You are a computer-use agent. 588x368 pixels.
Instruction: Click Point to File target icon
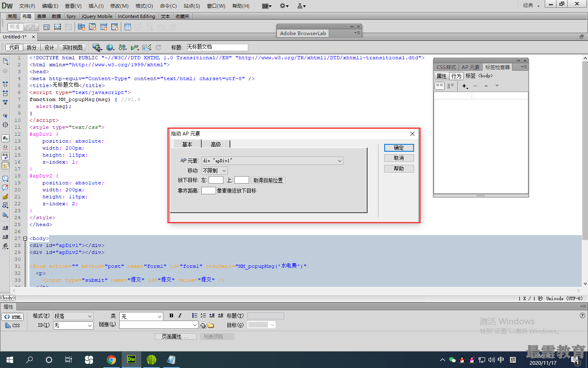(x=203, y=325)
